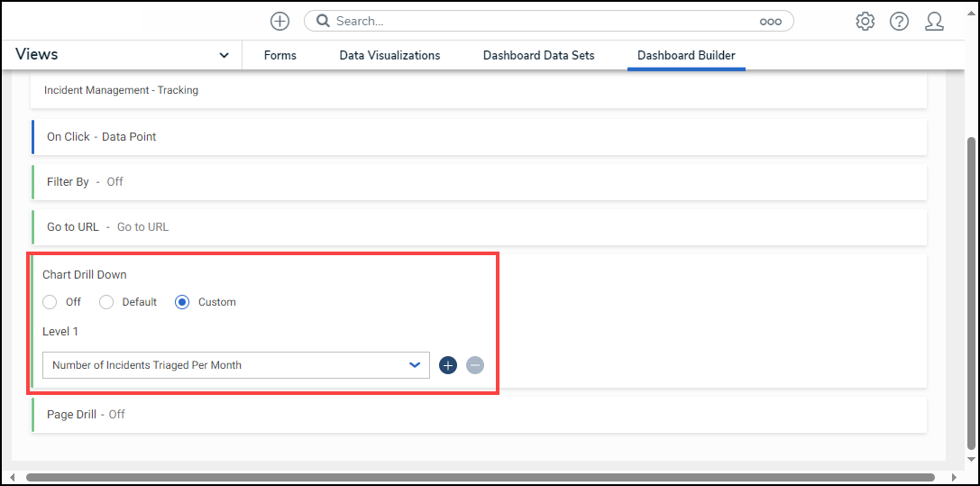Click the Chart Drill Down heading
The height and width of the screenshot is (486, 980).
click(85, 275)
